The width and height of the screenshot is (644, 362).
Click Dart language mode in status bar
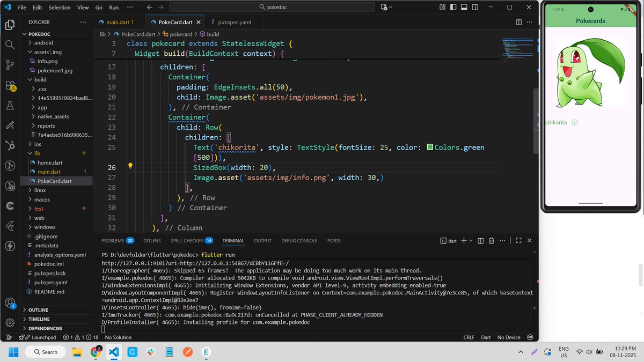pyautogui.click(x=486, y=337)
